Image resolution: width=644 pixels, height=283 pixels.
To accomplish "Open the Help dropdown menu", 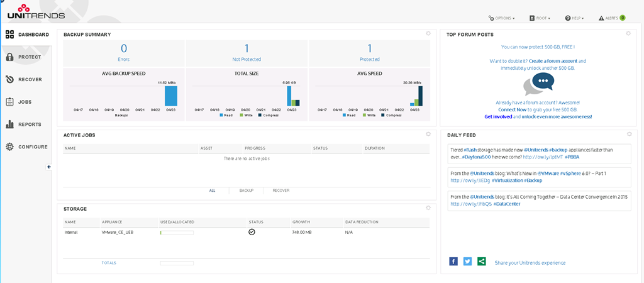I will click(574, 18).
